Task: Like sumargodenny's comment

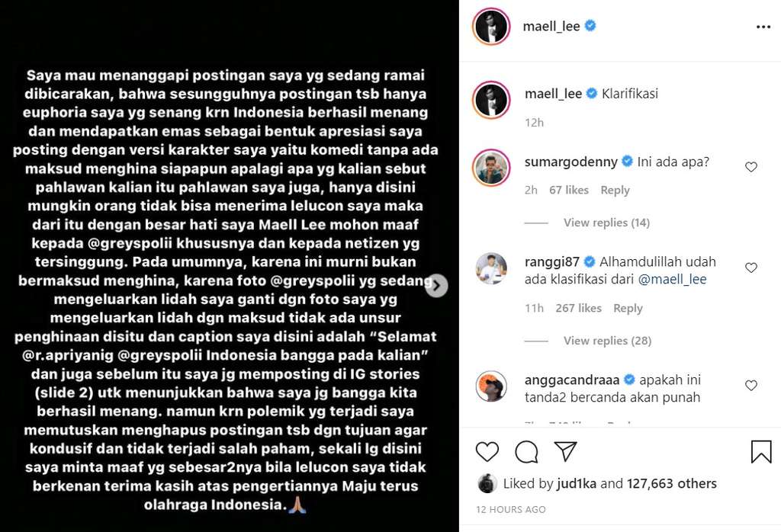Action: (x=751, y=167)
